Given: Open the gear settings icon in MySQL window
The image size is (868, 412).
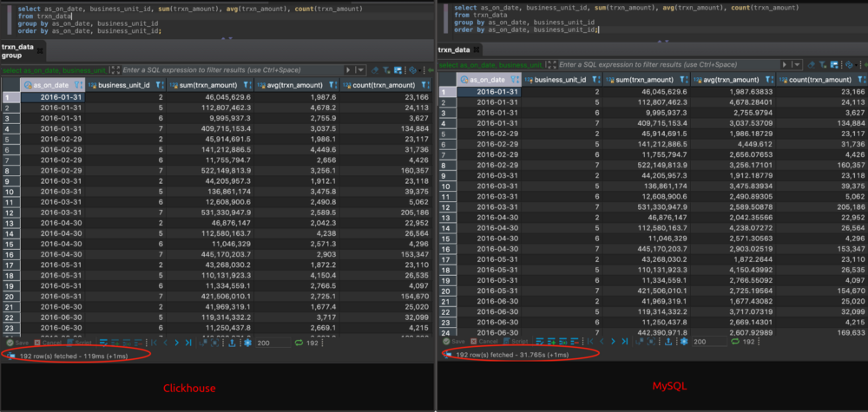Looking at the screenshot, I should click(684, 341).
